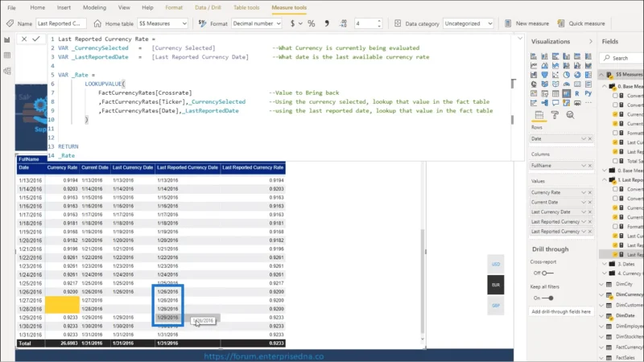Open Model view from the left sidebar
644x362 pixels.
pyautogui.click(x=7, y=71)
